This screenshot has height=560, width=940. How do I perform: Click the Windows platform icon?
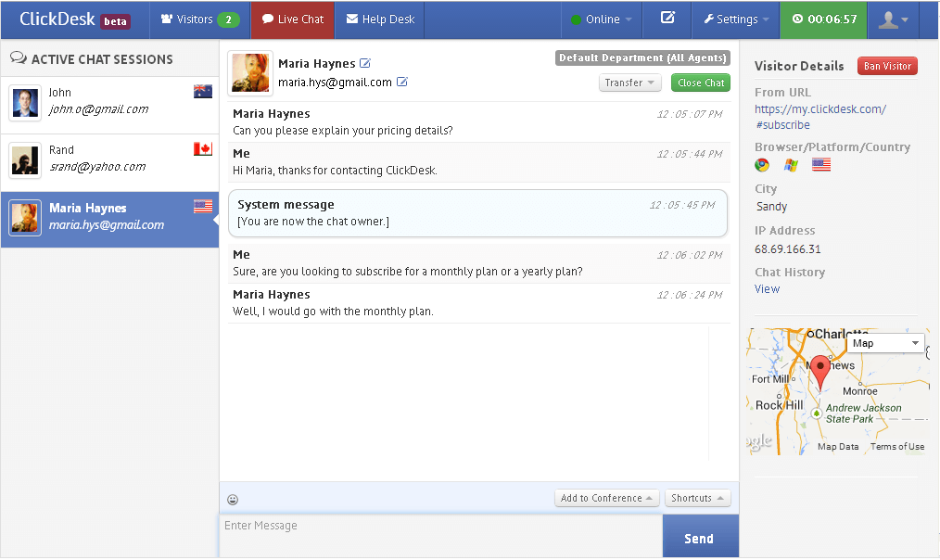click(791, 165)
